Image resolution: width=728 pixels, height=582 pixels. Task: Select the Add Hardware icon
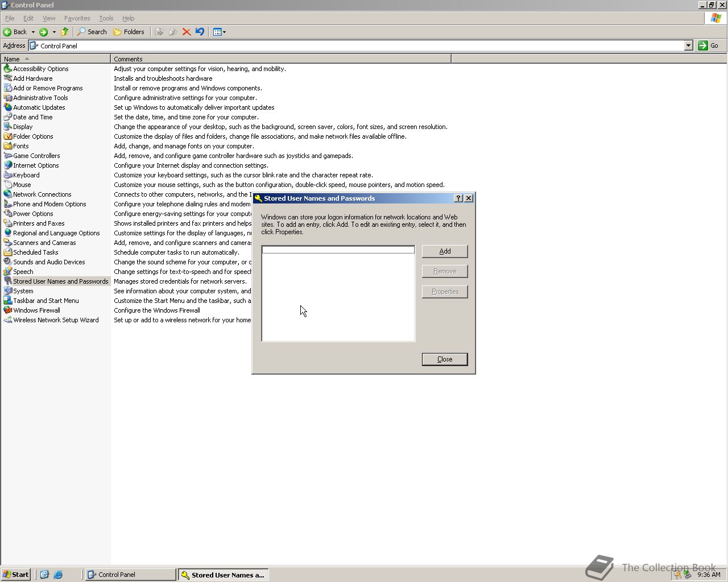[7, 78]
